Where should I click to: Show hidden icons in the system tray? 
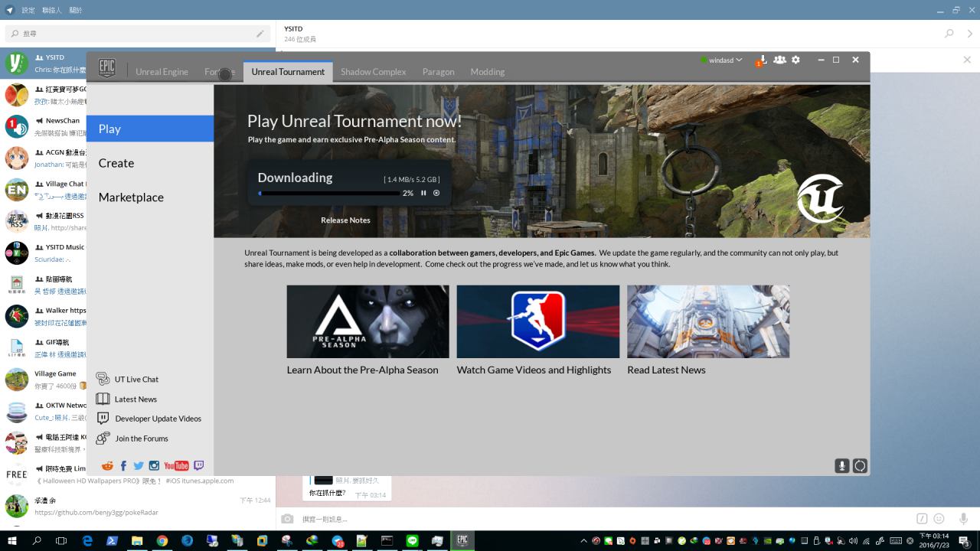(x=584, y=540)
